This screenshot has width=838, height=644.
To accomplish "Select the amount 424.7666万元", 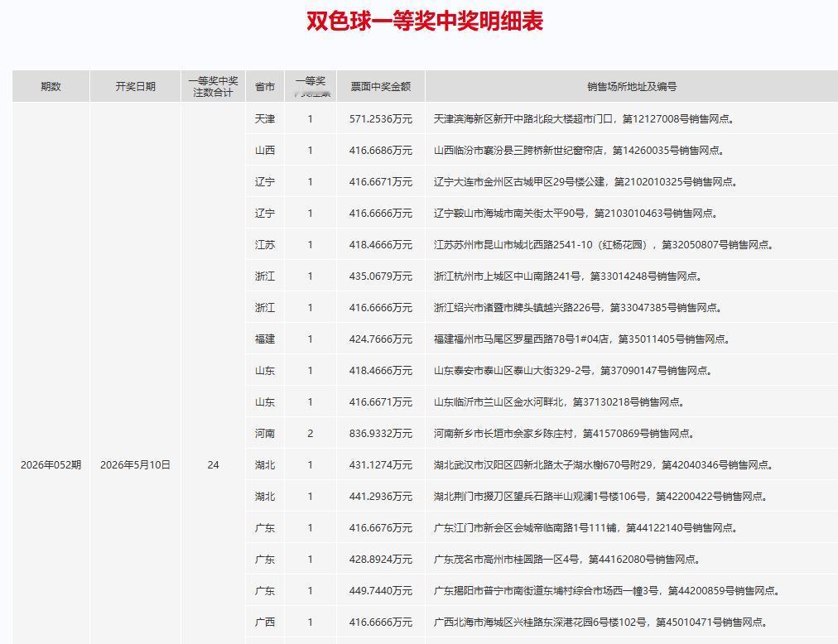I will click(381, 339).
